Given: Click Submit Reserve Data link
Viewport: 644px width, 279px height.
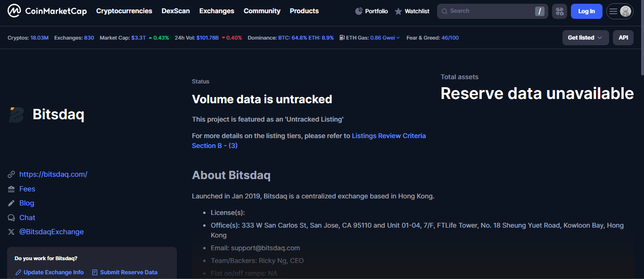Looking at the screenshot, I should 129,272.
